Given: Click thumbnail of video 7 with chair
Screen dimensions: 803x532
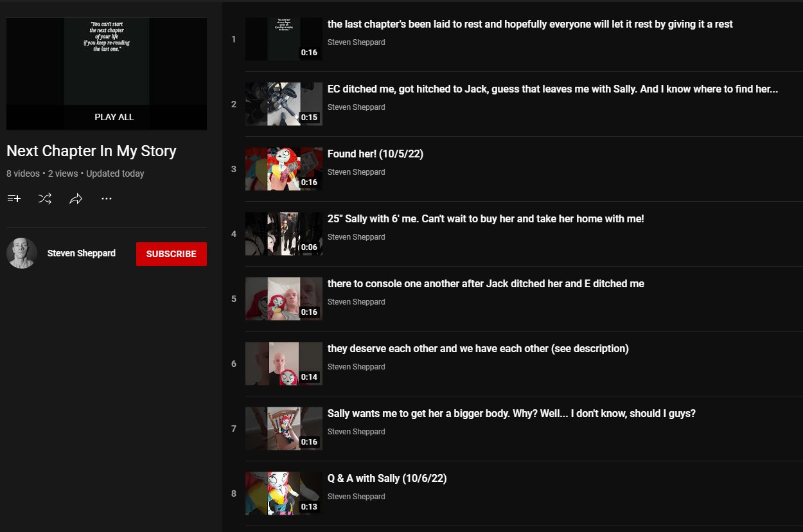Looking at the screenshot, I should point(284,429).
